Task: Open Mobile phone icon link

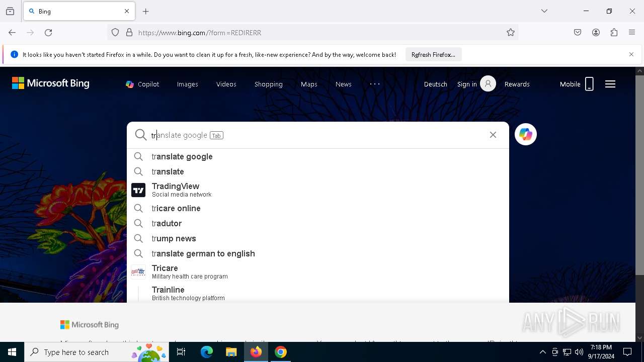Action: 577,84
